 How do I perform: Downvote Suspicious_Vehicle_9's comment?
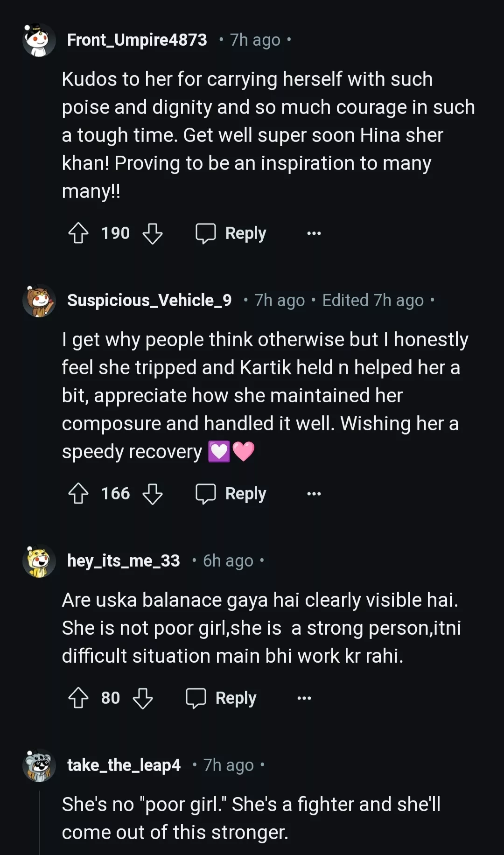coord(153,493)
